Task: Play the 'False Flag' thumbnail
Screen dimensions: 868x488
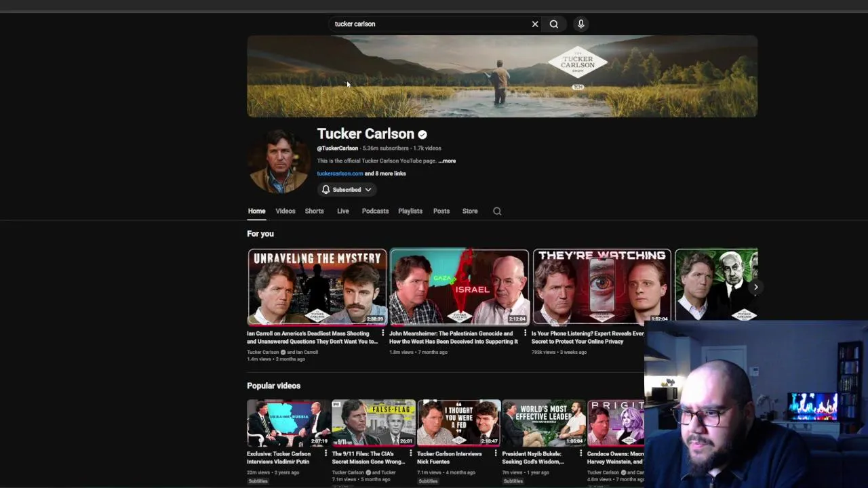Action: [x=374, y=423]
